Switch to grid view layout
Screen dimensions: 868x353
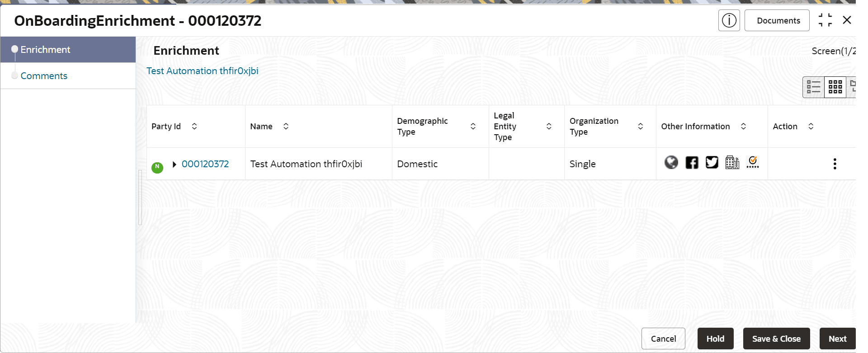tap(835, 87)
